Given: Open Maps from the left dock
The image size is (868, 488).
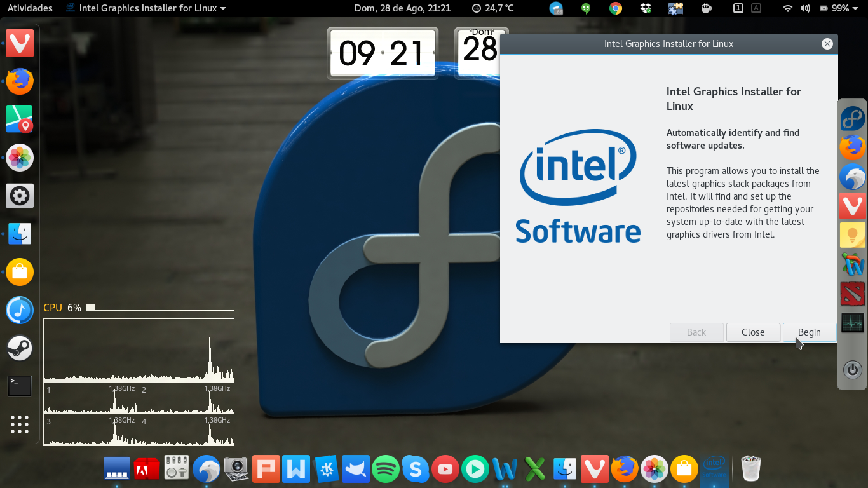Looking at the screenshot, I should (20, 119).
